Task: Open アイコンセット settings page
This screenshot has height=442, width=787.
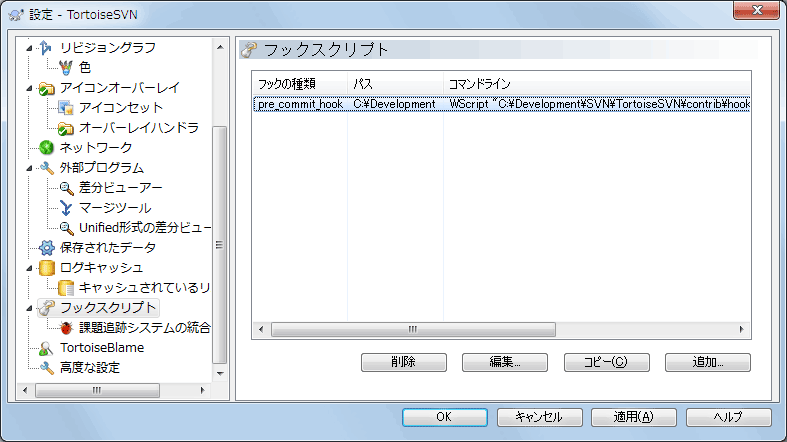Action: pos(120,108)
